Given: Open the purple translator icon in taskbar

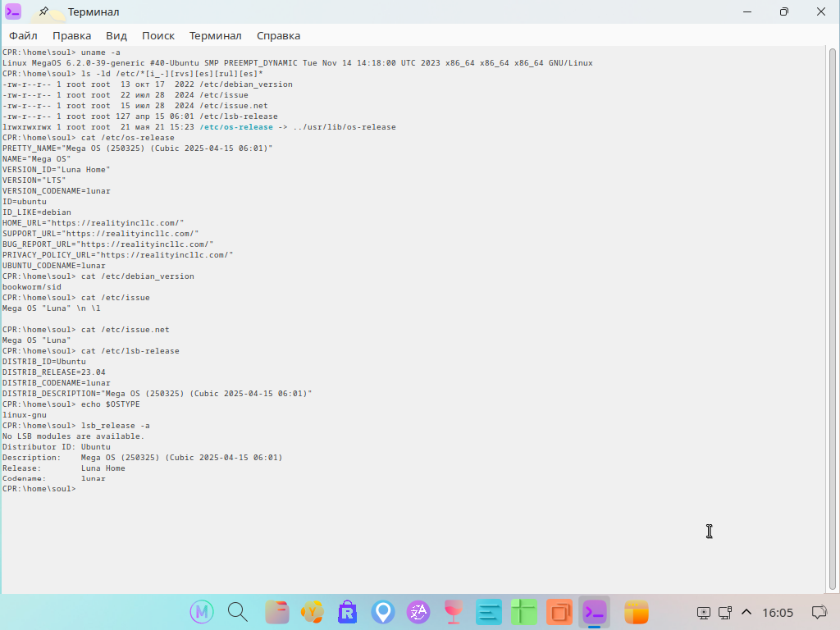Looking at the screenshot, I should [418, 612].
